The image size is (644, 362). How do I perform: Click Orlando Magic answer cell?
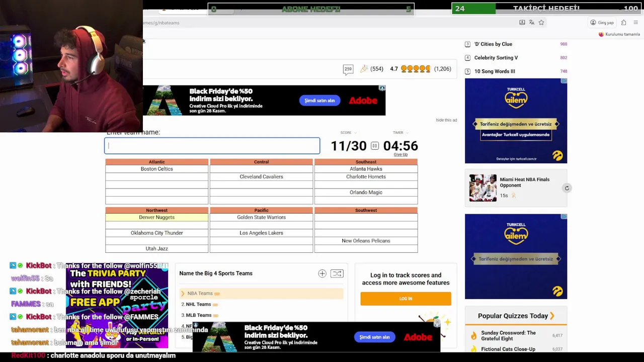click(x=366, y=192)
